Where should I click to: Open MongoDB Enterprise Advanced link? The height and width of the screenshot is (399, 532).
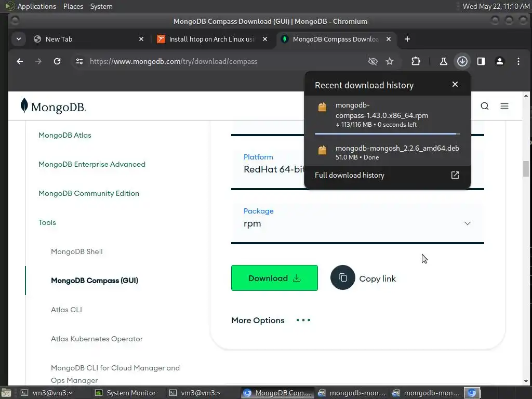[x=91, y=164]
